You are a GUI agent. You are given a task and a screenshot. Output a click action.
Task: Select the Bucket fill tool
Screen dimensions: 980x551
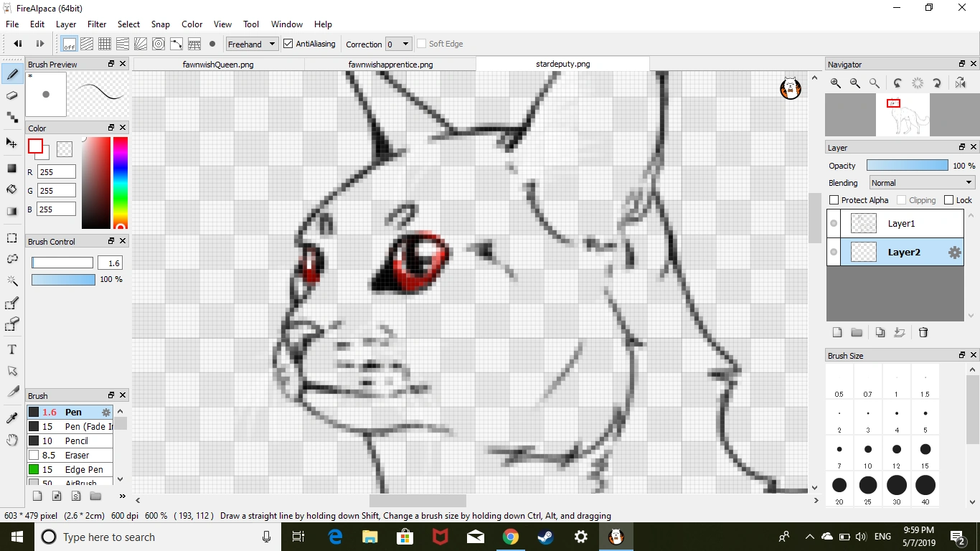pos(12,189)
